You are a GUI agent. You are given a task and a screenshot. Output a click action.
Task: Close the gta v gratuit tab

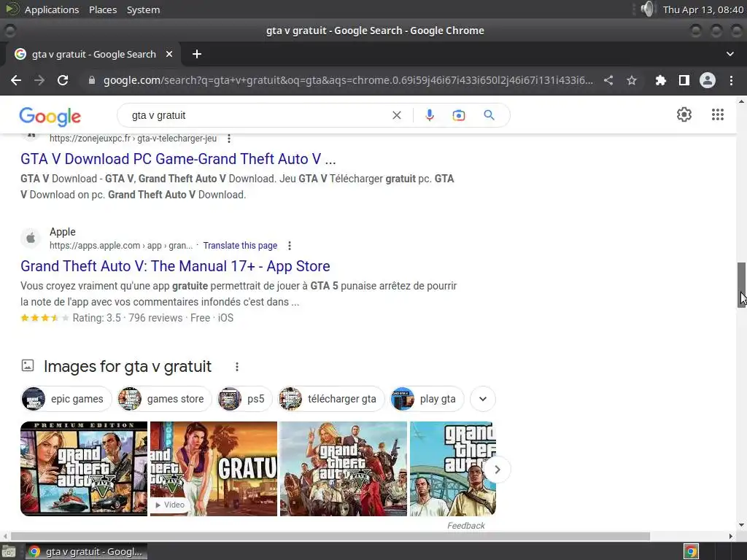(x=169, y=54)
